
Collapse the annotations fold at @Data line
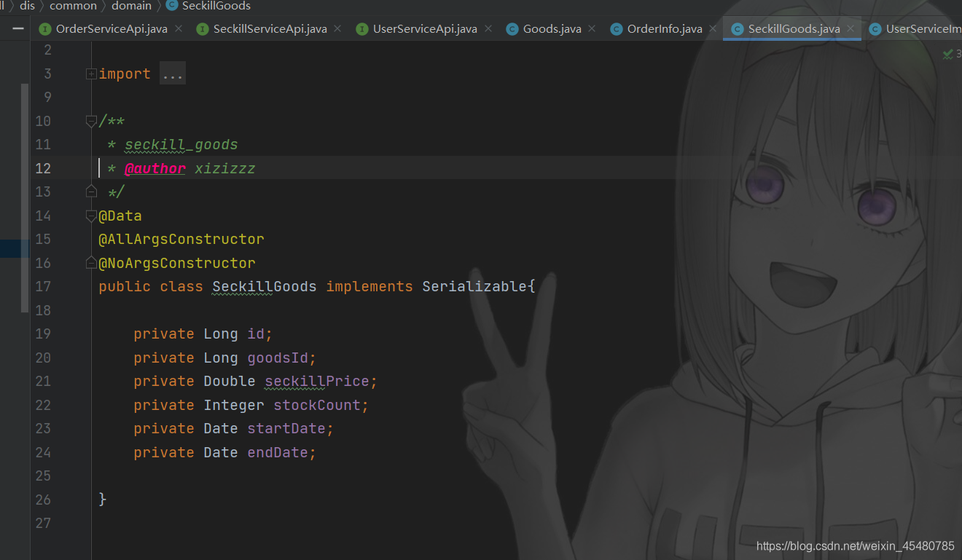[x=91, y=216]
